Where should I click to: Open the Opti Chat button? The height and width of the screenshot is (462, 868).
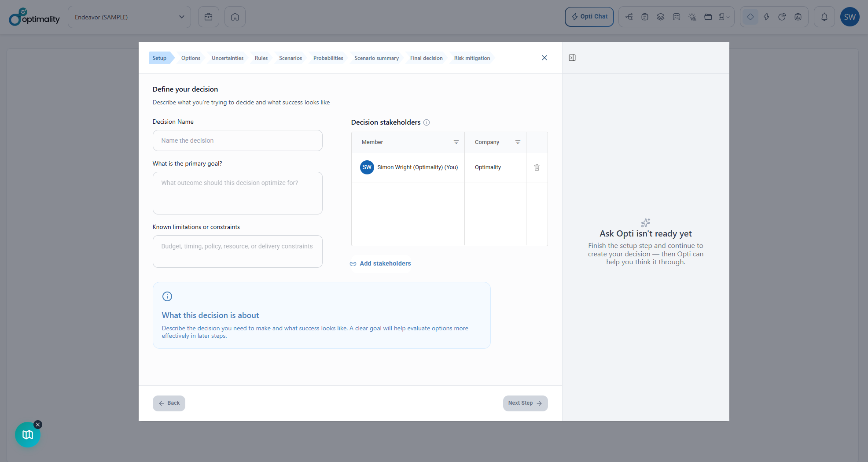pos(589,17)
